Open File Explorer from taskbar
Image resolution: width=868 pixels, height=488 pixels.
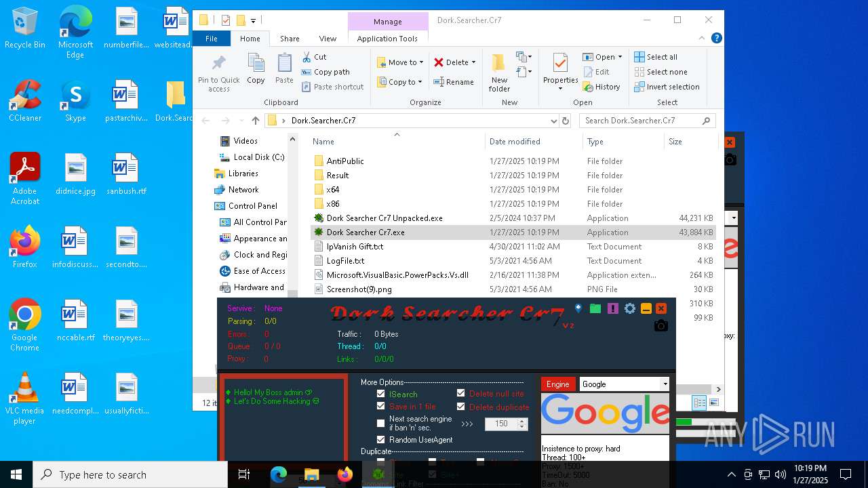(311, 474)
